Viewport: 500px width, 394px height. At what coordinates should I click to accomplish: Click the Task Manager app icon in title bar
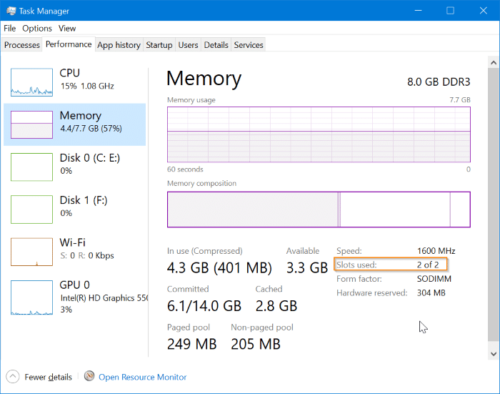pyautogui.click(x=11, y=11)
